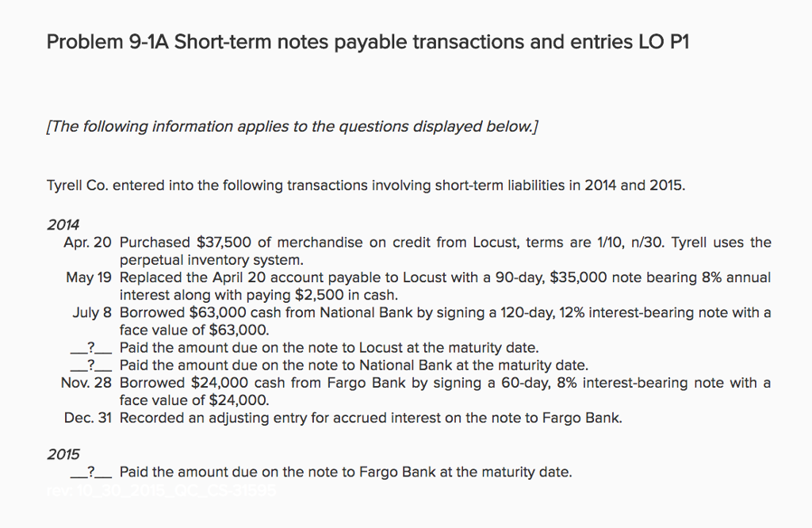Screen dimensions: 812x528
Task: Click the Dec. 31 date label
Action: pos(88,418)
